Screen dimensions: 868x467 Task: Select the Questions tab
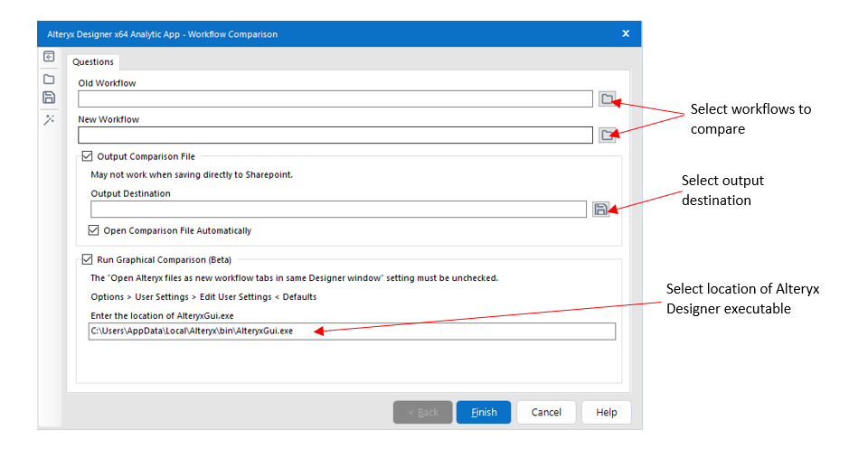[93, 62]
